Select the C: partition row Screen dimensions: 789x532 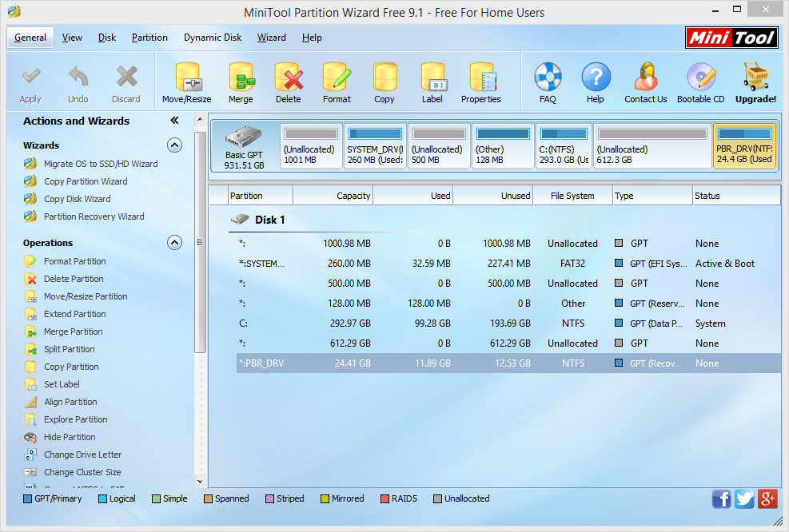[x=508, y=324]
